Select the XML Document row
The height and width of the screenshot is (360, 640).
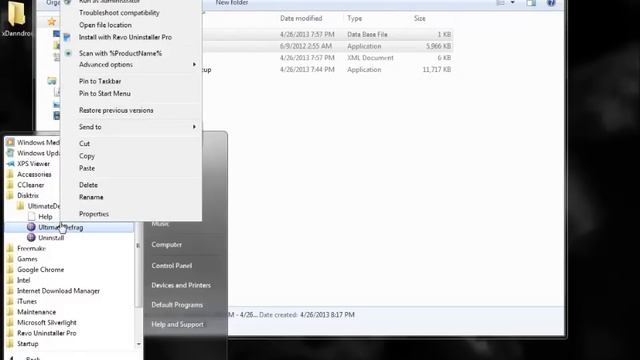coord(327,58)
